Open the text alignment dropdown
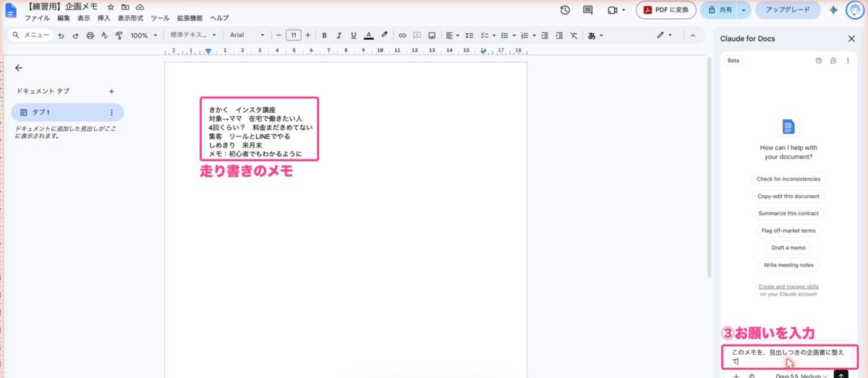Image resolution: width=868 pixels, height=378 pixels. [x=452, y=35]
